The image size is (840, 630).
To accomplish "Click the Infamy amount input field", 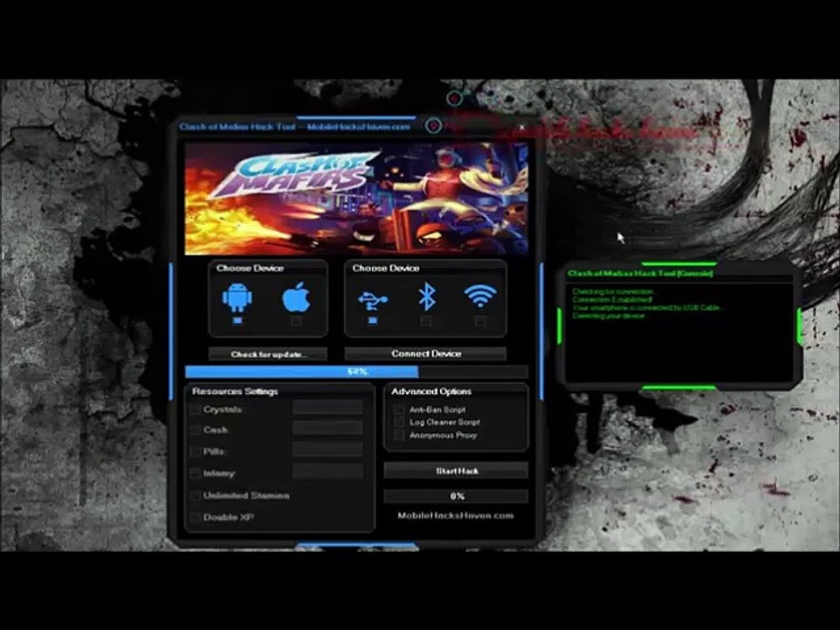I will 327,472.
